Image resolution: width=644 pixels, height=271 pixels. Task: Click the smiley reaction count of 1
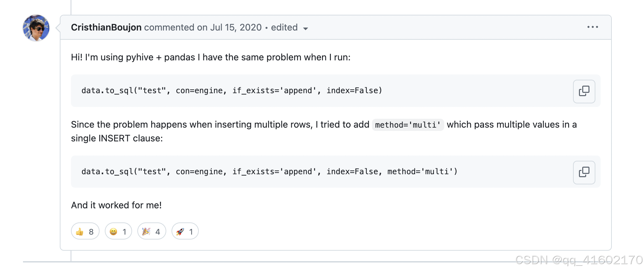[x=125, y=231]
